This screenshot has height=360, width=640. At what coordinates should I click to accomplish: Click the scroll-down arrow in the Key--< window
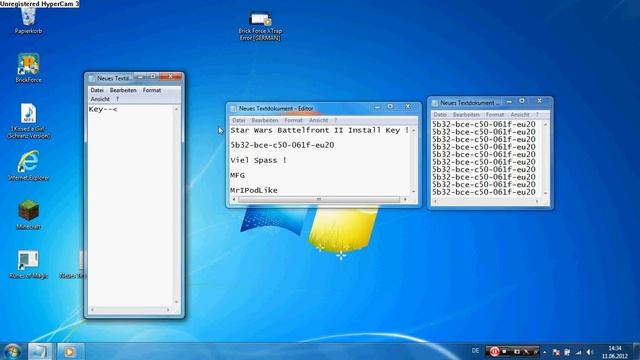[176, 302]
